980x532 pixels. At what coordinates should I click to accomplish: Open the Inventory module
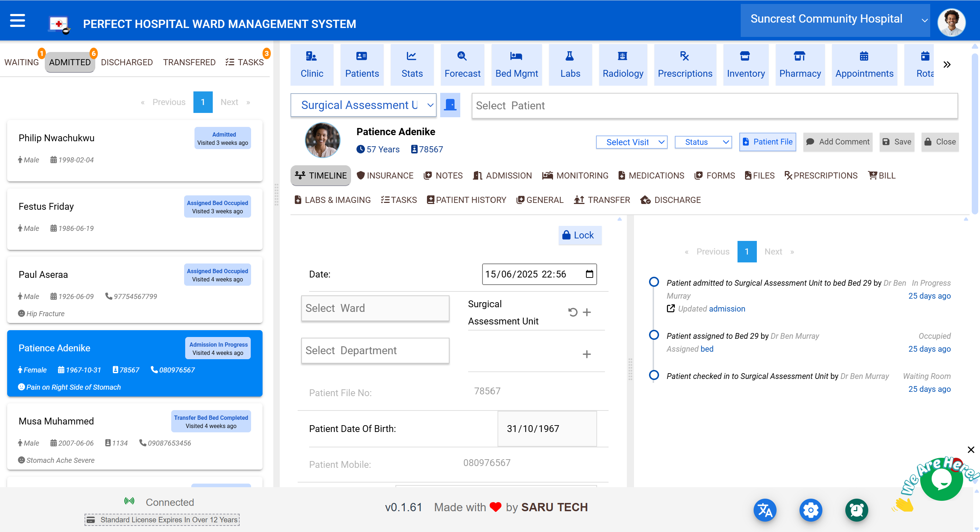point(746,65)
